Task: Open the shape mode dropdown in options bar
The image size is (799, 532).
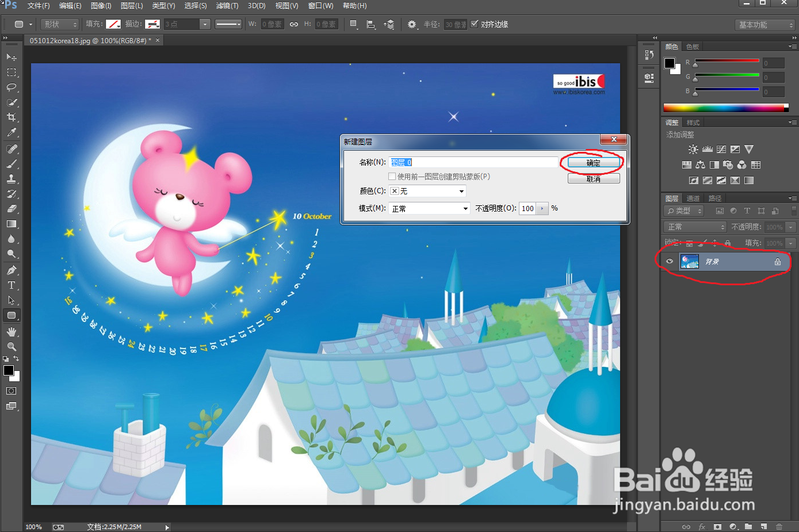Action: pos(60,24)
